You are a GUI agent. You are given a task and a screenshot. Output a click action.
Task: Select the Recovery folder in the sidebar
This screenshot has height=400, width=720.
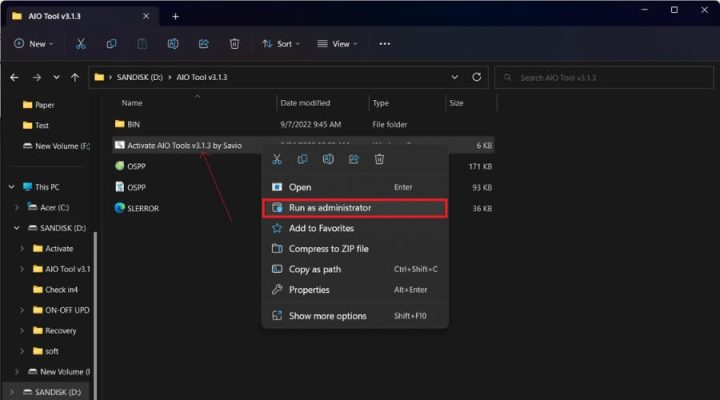tap(60, 330)
